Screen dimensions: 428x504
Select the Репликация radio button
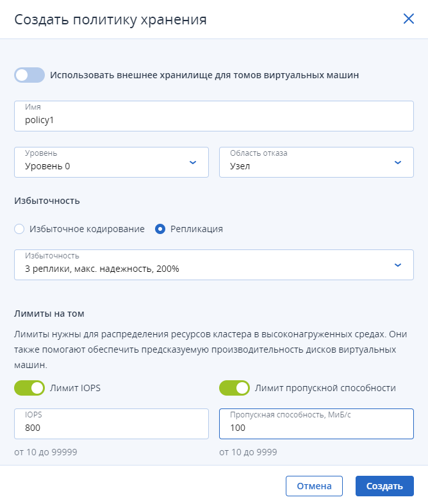[160, 229]
